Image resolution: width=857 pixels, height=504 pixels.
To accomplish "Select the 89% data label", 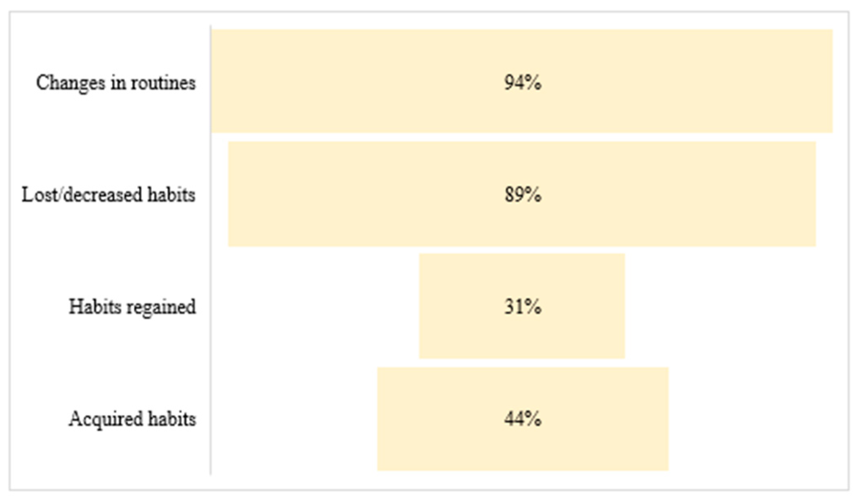I will coord(523,195).
